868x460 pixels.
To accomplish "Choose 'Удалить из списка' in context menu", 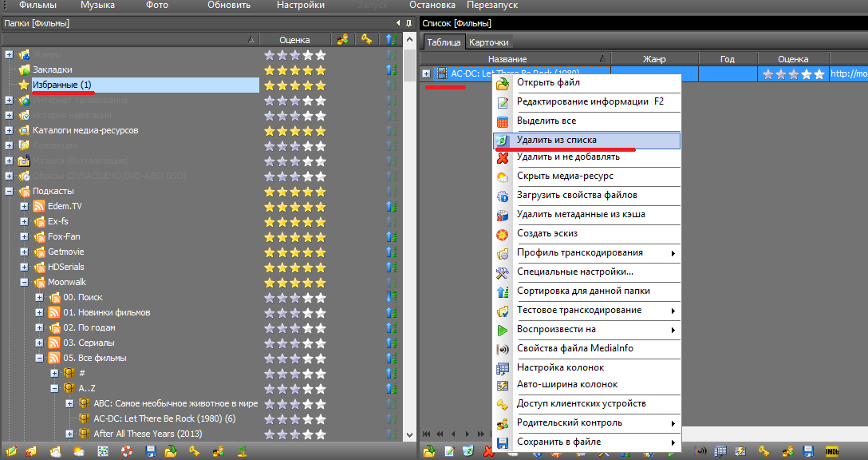I will coord(556,140).
